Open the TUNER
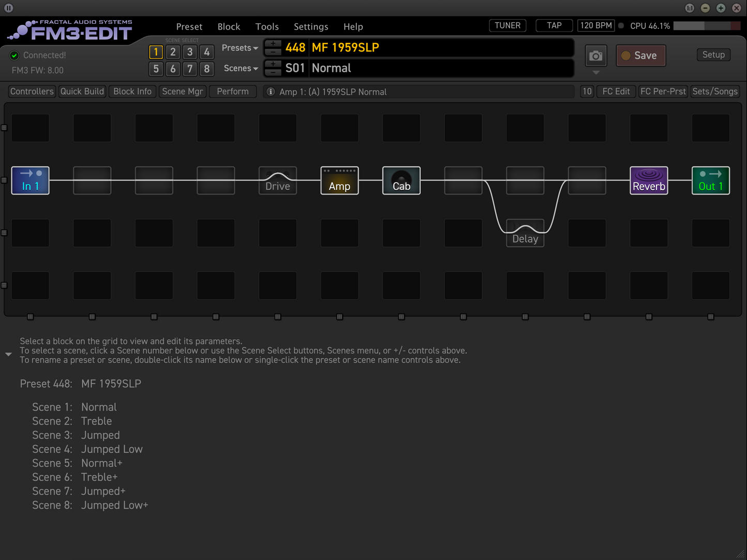Image resolution: width=747 pixels, height=560 pixels. [x=508, y=25]
